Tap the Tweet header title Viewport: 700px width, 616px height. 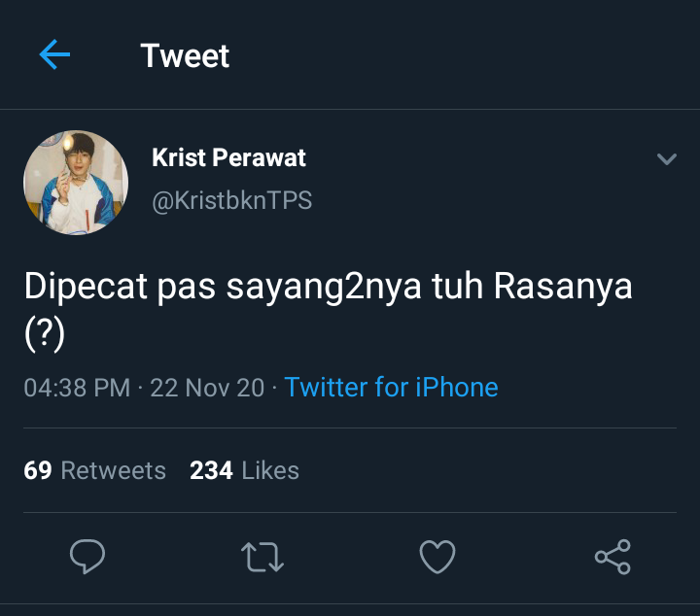185,55
